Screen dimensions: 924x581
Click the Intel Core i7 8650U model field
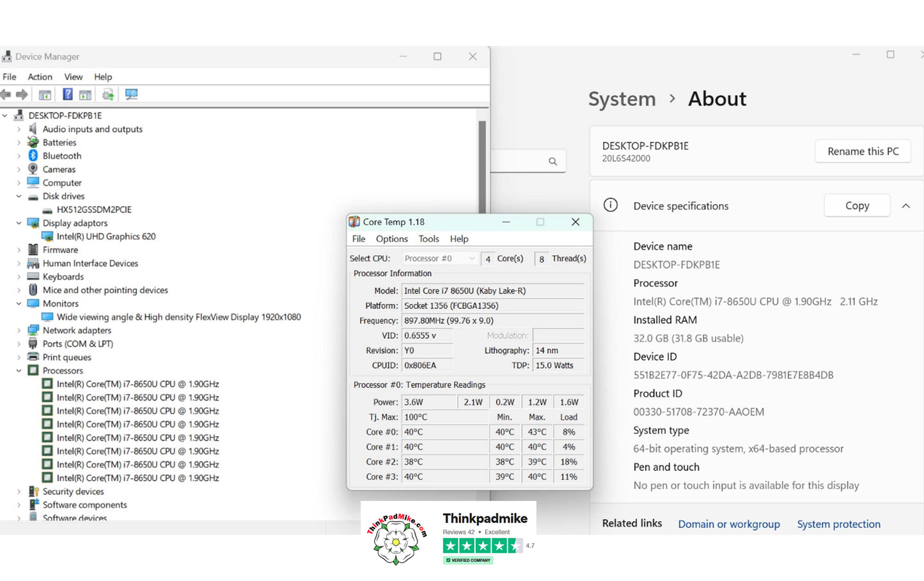coord(493,290)
